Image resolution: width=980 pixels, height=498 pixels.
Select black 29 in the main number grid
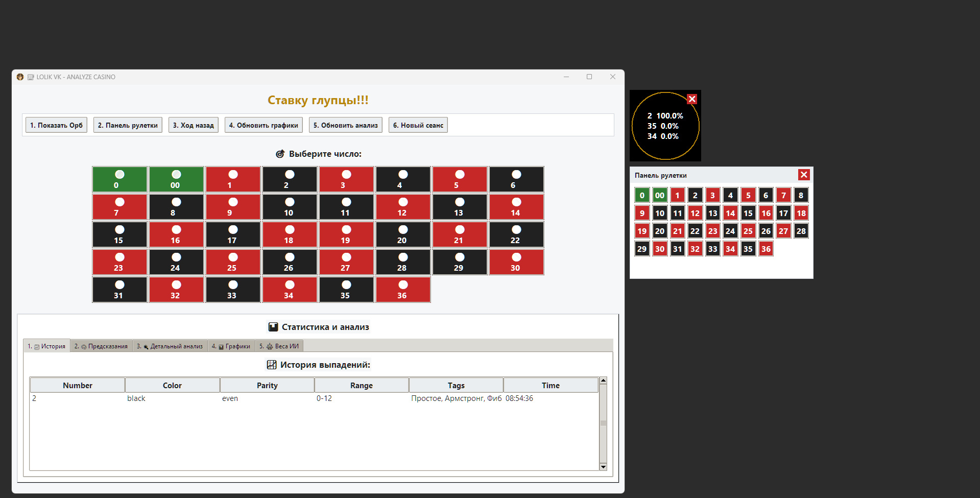(460, 262)
